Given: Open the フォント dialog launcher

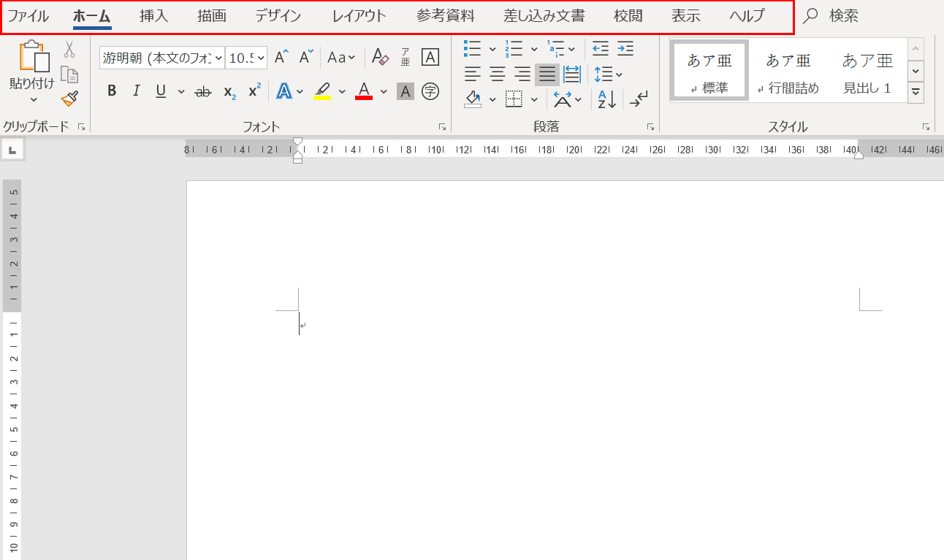Looking at the screenshot, I should 442,127.
